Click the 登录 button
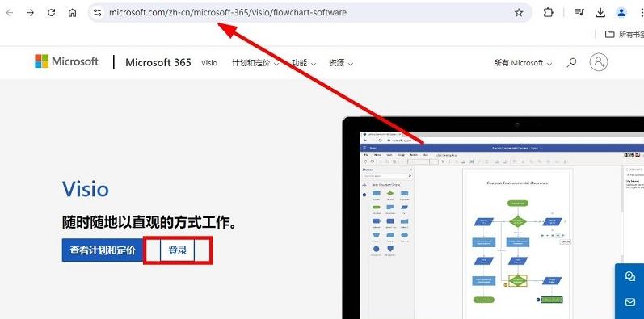Viewport: 644px width, 319px height. pos(178,250)
